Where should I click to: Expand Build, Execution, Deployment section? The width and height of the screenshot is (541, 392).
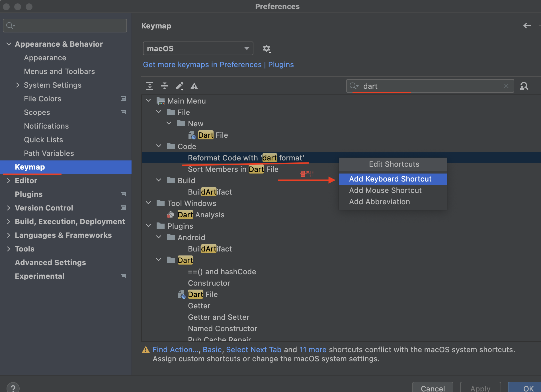[9, 222]
